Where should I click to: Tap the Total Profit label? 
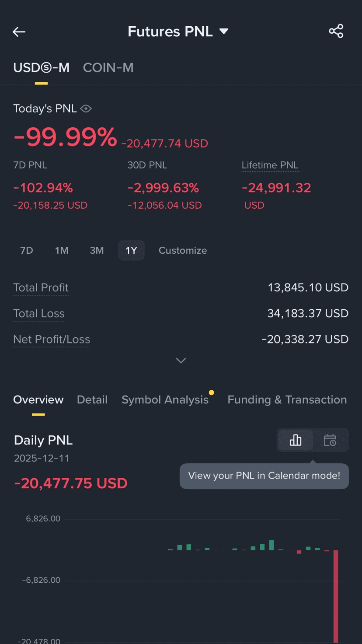coord(41,287)
